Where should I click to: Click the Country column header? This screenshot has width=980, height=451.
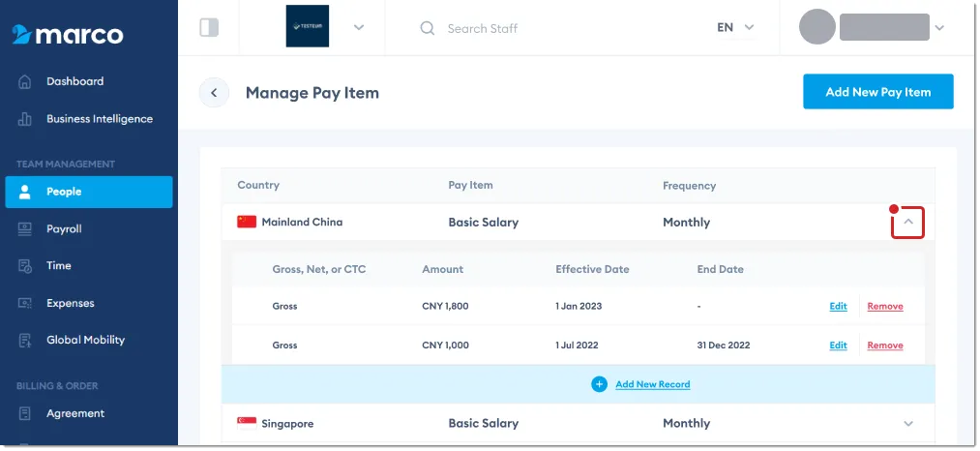click(x=258, y=185)
